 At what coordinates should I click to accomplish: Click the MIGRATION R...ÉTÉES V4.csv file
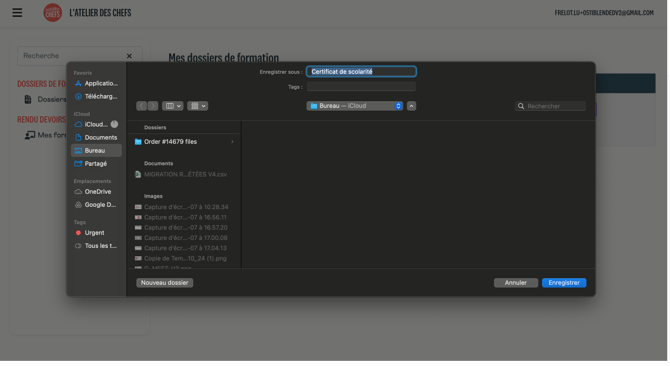pos(185,175)
